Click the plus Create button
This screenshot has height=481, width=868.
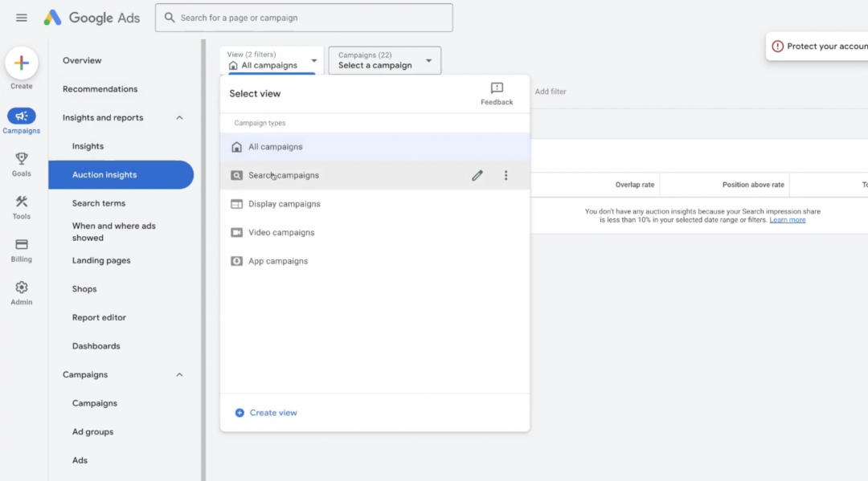(22, 63)
